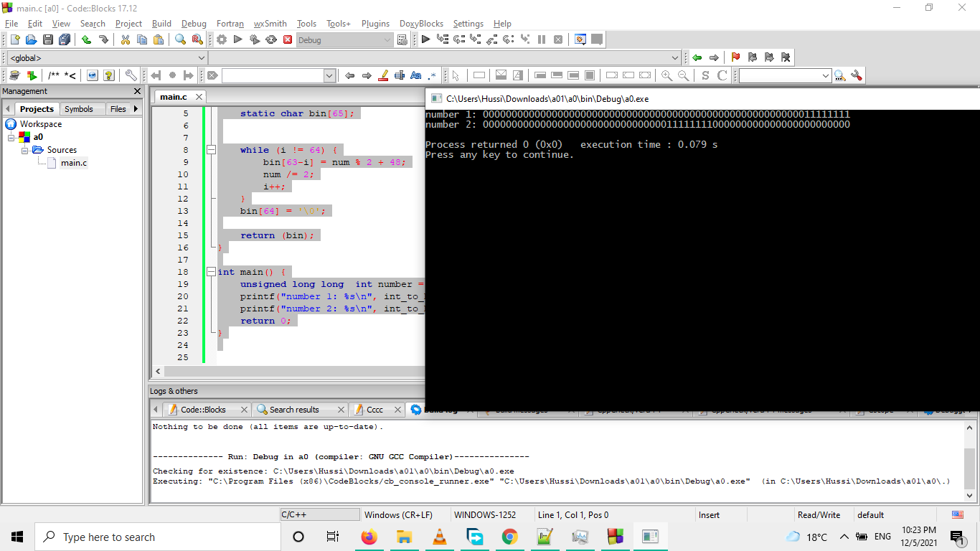
Task: Switch to the Symbols management tab
Action: click(79, 109)
